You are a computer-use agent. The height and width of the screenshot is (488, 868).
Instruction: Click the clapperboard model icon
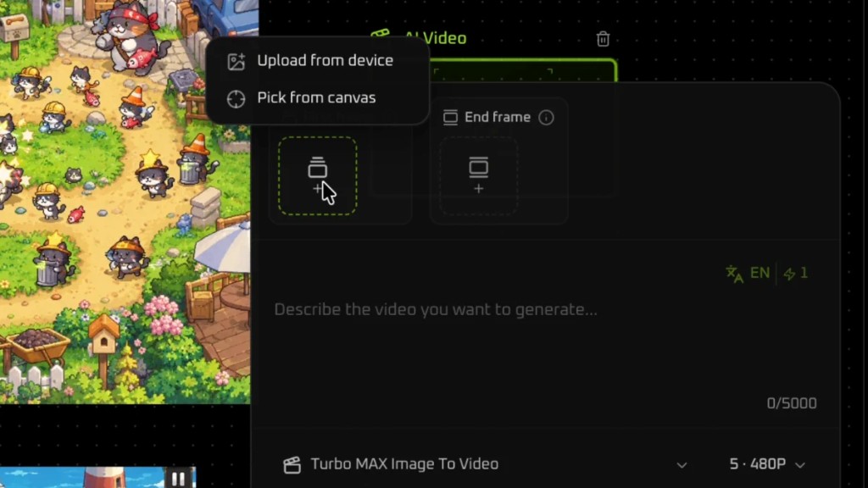[x=292, y=465]
